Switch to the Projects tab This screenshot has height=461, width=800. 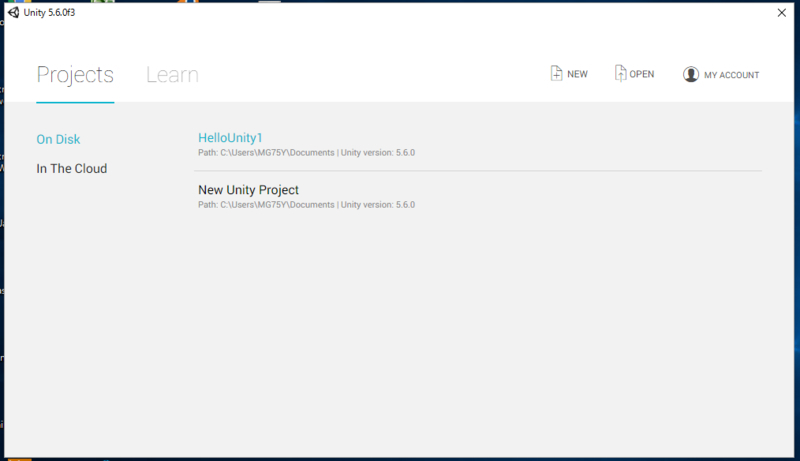click(x=75, y=75)
